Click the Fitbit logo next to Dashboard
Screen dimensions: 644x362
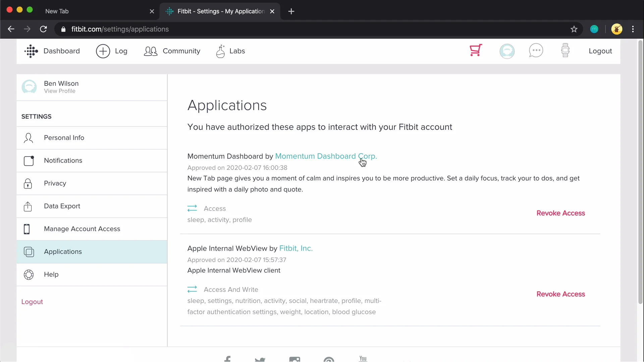point(31,51)
